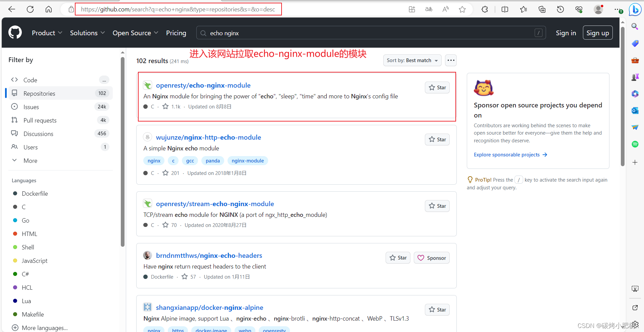644x332 pixels.
Task: Open the gcc topic tag
Action: (190, 161)
